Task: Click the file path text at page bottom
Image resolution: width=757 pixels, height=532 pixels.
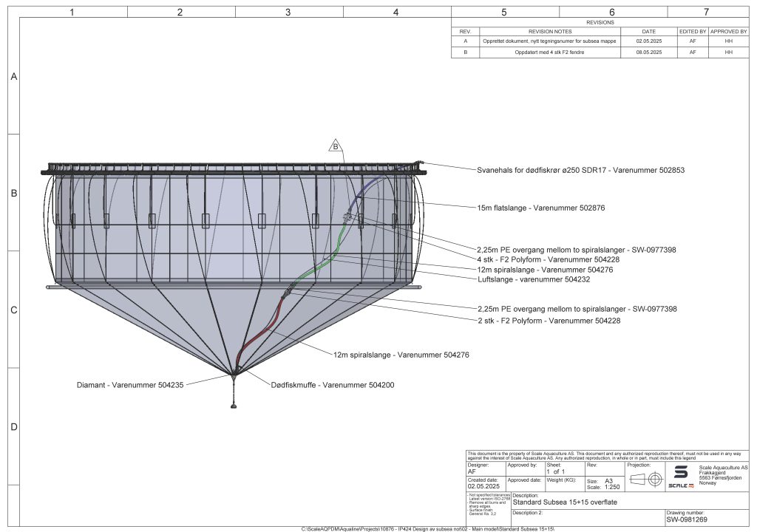Action: (428, 529)
